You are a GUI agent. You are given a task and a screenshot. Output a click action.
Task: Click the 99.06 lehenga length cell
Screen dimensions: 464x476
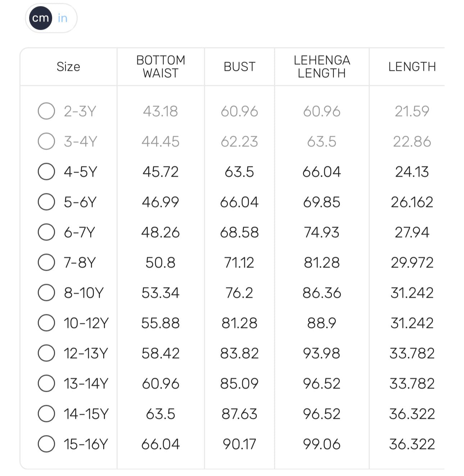(322, 444)
